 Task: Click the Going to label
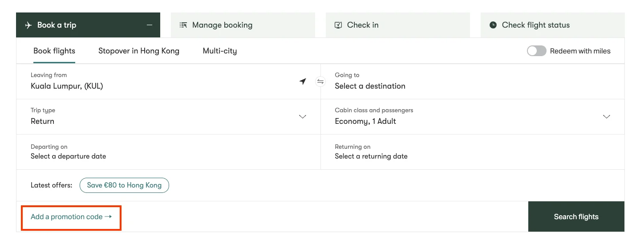pos(347,75)
